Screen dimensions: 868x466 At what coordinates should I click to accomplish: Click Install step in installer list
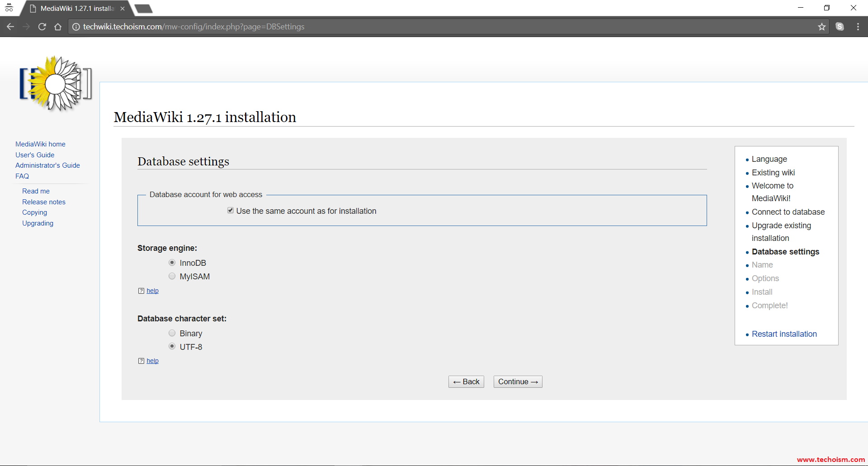point(762,292)
